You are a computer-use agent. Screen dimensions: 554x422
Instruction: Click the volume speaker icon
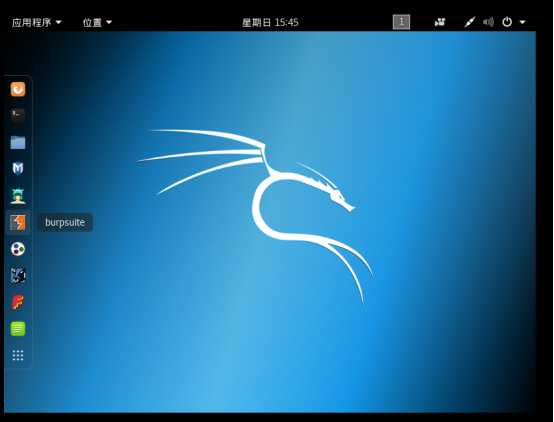489,22
